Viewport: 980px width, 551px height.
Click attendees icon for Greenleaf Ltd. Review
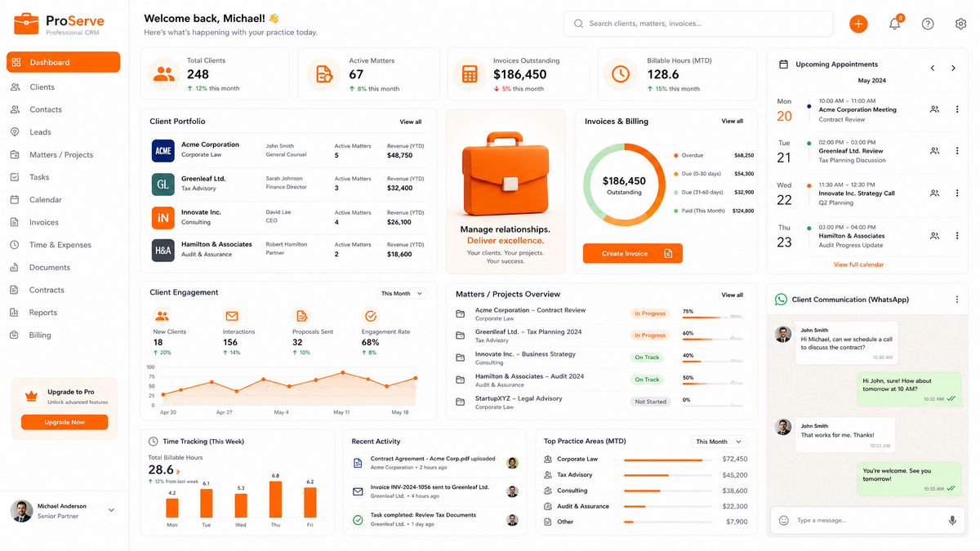click(934, 150)
